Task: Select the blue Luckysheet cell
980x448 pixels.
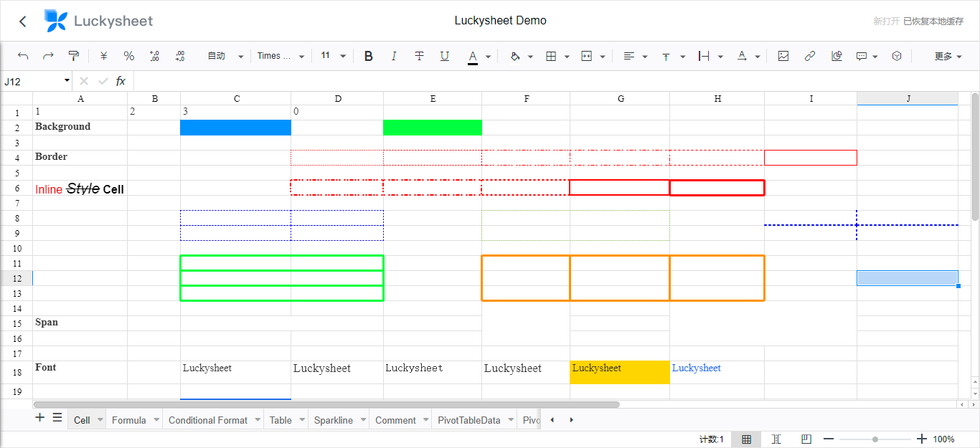Action: coord(717,372)
